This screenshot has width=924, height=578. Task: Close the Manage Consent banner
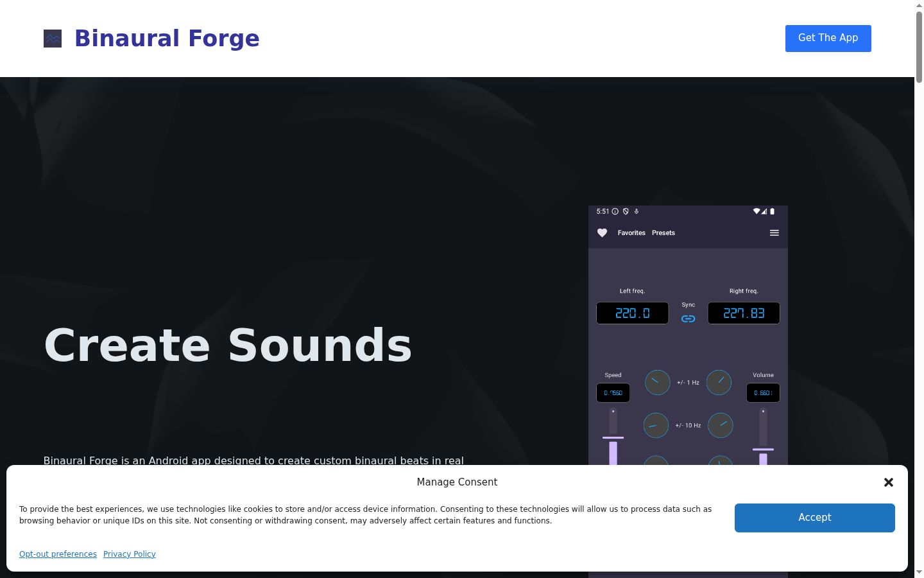coord(889,482)
